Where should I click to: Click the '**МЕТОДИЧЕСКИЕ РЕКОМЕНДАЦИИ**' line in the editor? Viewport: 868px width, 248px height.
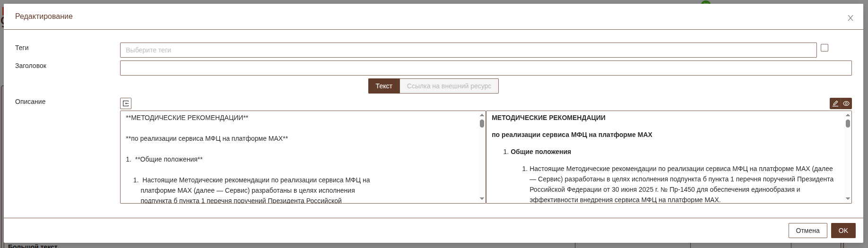pyautogui.click(x=187, y=118)
